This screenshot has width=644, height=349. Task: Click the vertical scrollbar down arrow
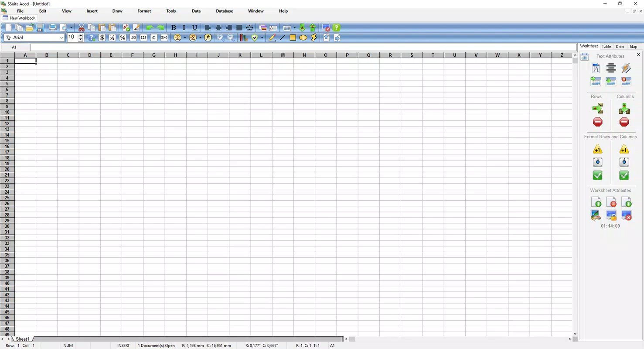coord(575,334)
